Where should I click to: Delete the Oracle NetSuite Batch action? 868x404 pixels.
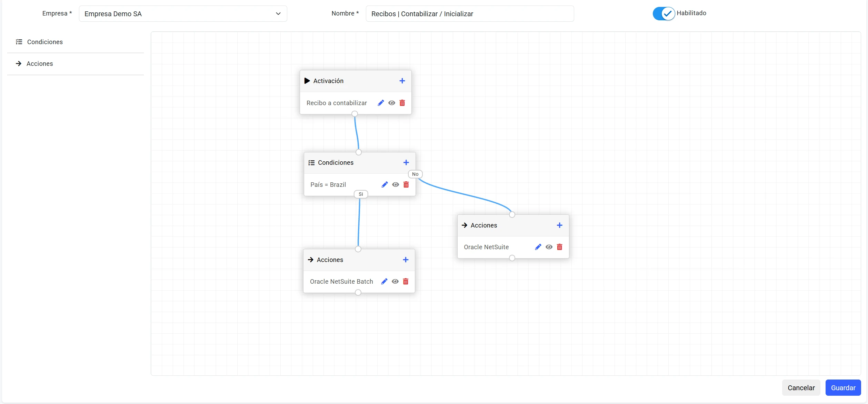(x=406, y=281)
